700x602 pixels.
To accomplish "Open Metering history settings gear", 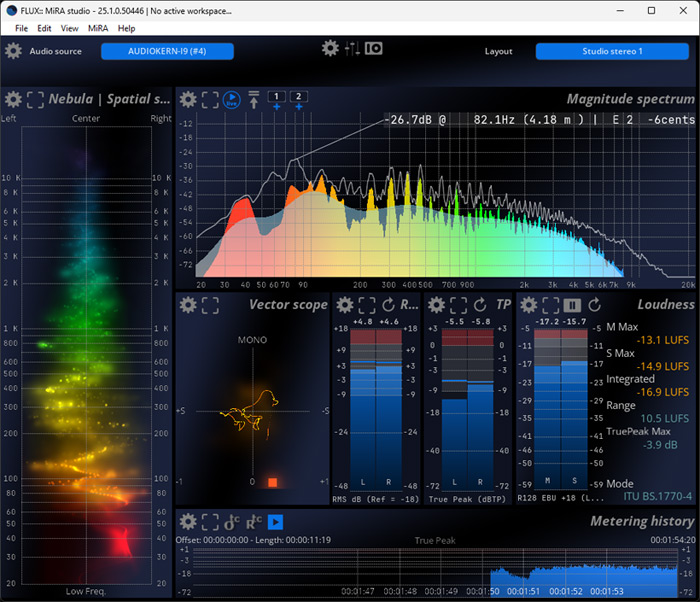I will (188, 522).
